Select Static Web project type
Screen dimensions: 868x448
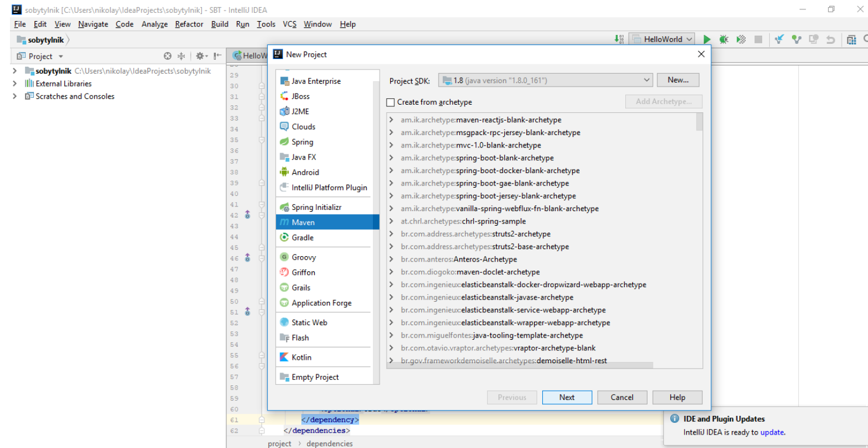tap(328, 322)
